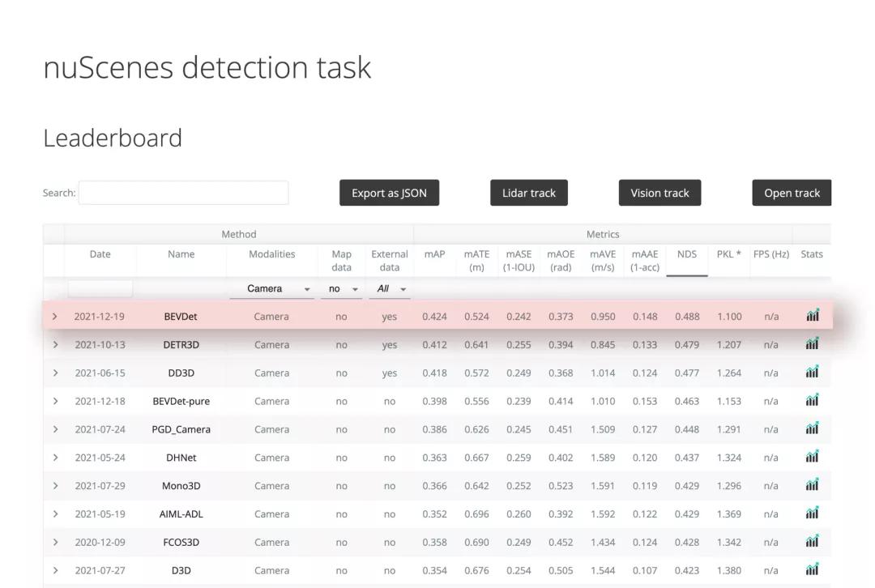875x588 pixels.
Task: Click the stats chart icon for Mono3D
Action: click(x=812, y=485)
